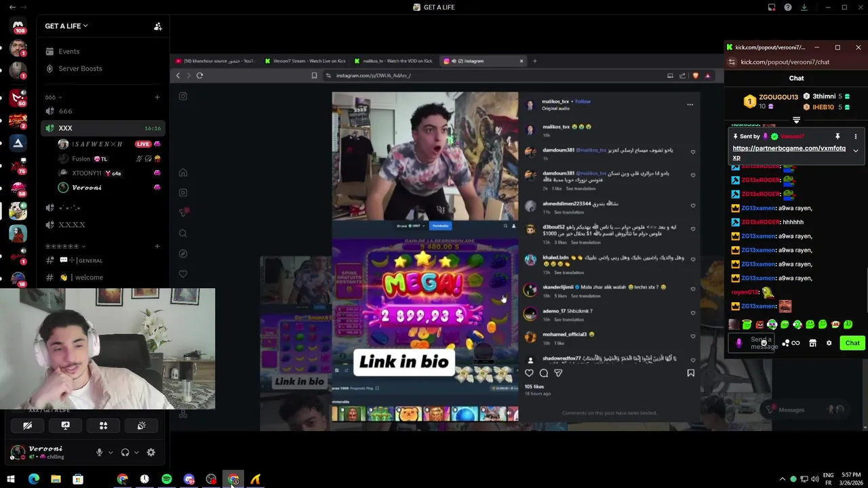Open Microsoft Edge from taskbar
Image resolution: width=868 pixels, height=488 pixels.
click(x=34, y=479)
